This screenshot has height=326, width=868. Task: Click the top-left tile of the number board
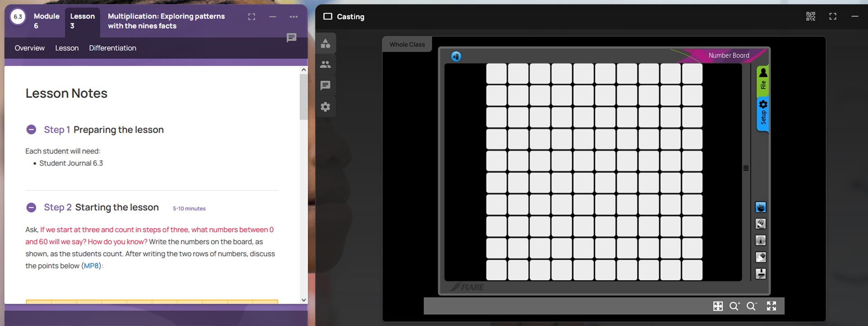pos(496,73)
